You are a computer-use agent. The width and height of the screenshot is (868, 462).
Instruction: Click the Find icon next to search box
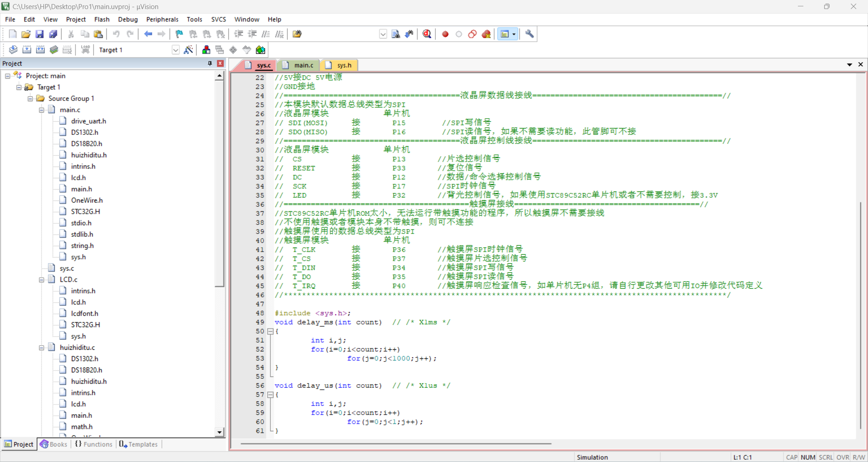[396, 34]
